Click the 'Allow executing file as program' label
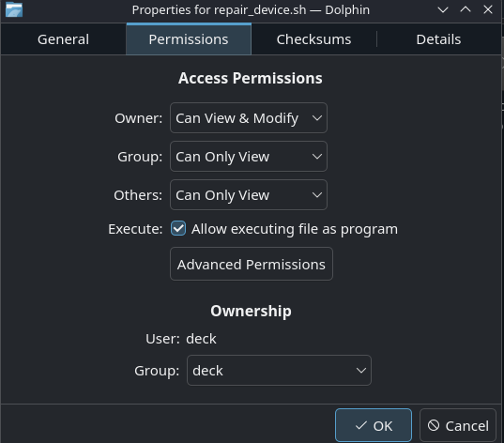Viewport: 504px width, 443px height. pos(295,229)
